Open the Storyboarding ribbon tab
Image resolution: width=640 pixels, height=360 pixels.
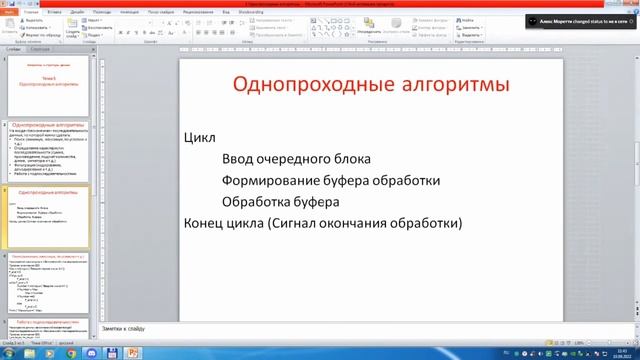coord(251,12)
